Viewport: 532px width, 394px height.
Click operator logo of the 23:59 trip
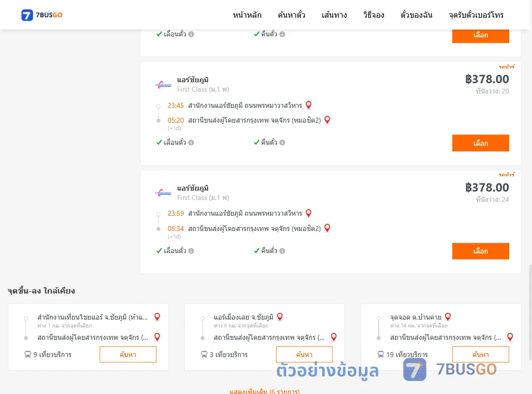(163, 193)
